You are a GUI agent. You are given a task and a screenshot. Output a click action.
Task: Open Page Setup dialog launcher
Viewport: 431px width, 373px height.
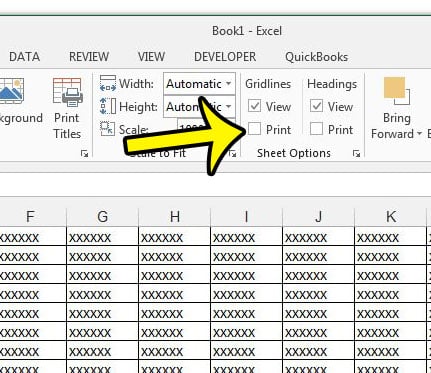(x=85, y=154)
